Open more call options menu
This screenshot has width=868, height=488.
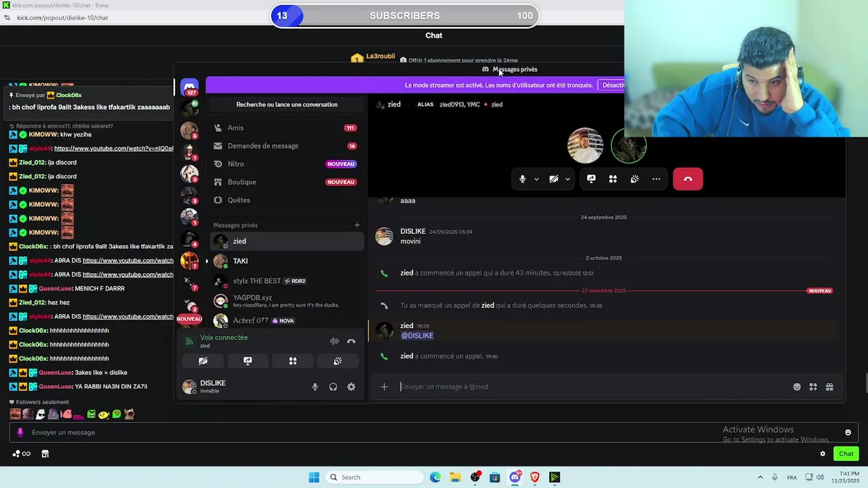tap(656, 179)
